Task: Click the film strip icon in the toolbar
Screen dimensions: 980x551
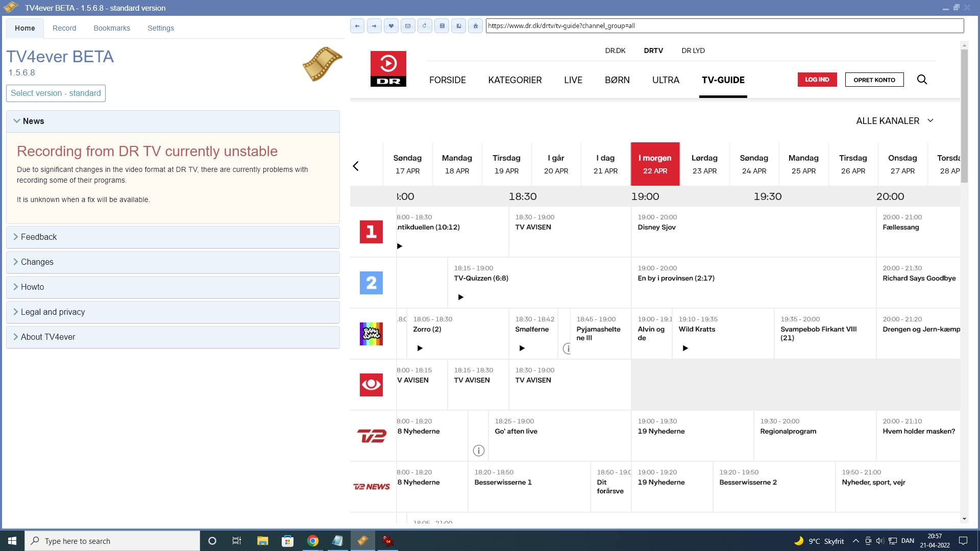Action: 442,26
